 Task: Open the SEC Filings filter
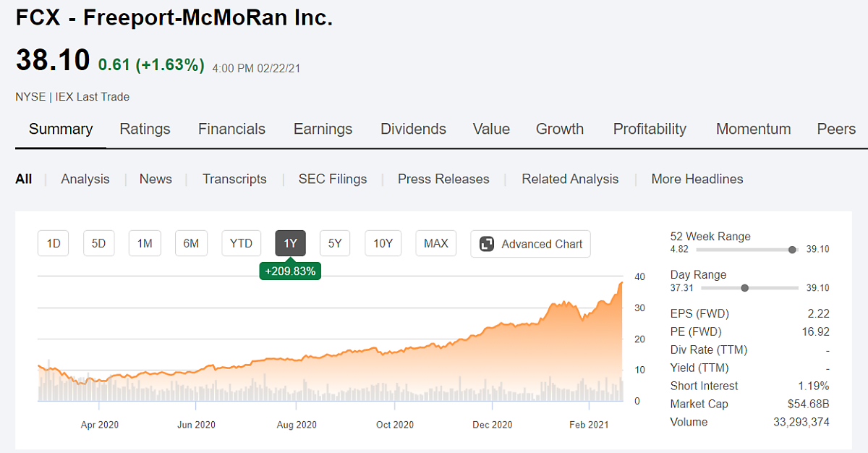(333, 179)
